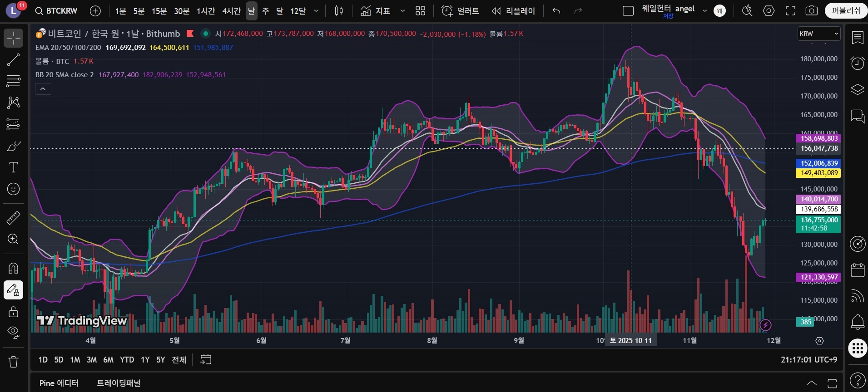The image size is (868, 392).
Task: Select the trend line drawing tool
Action: point(14,60)
